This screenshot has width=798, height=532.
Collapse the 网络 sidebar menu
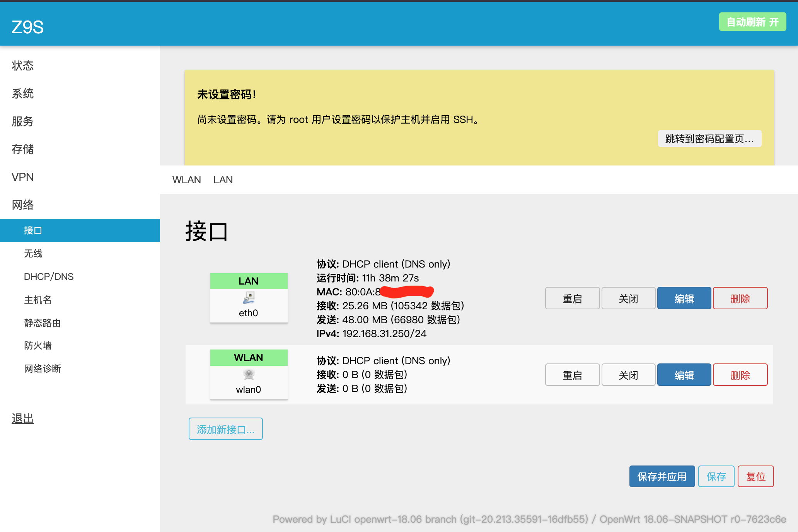(22, 205)
